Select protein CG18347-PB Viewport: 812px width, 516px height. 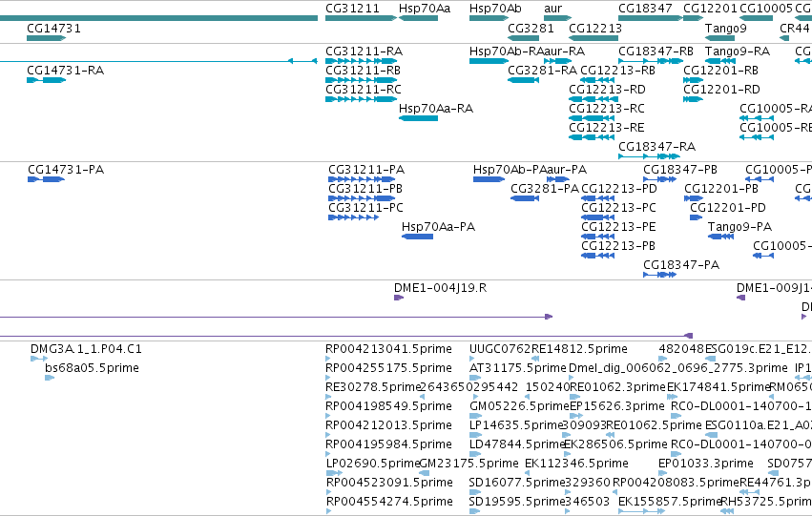pyautogui.click(x=659, y=179)
